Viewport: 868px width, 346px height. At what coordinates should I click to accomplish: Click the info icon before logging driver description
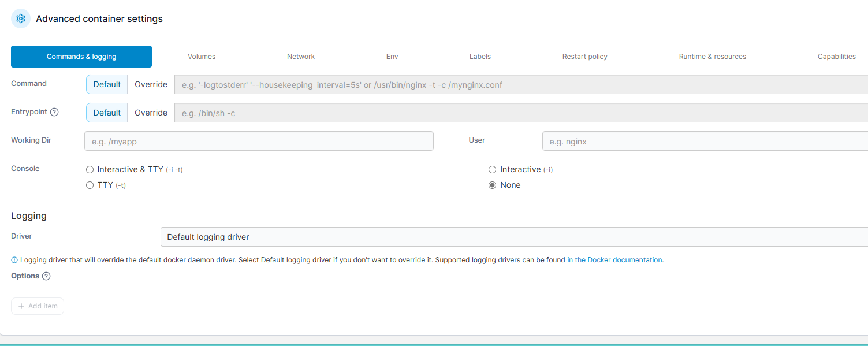pos(14,260)
